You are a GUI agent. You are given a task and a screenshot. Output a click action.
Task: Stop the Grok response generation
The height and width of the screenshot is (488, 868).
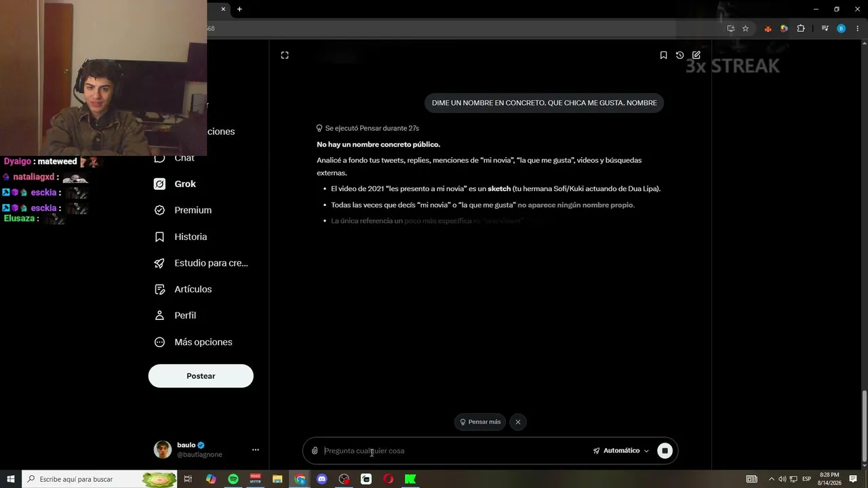pyautogui.click(x=665, y=451)
